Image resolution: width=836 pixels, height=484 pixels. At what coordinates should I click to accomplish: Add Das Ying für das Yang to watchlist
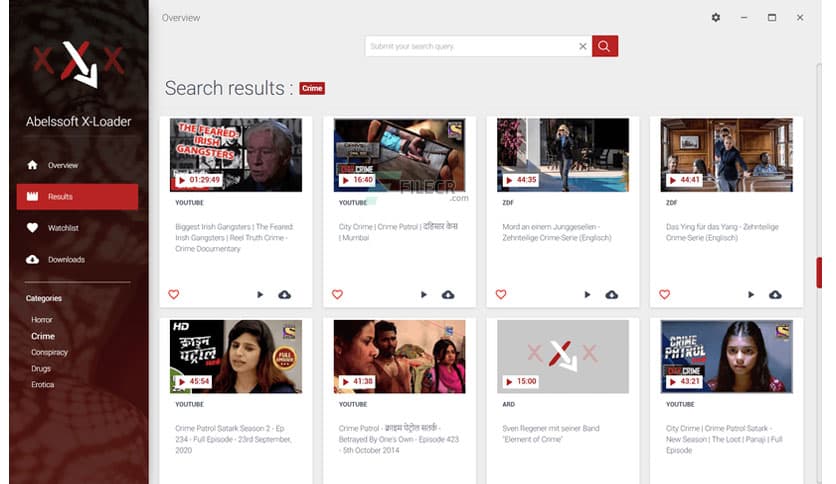[x=664, y=295]
